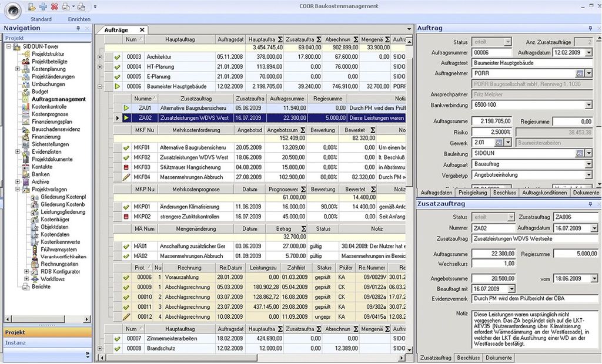Viewport: 602px width, 364px height.
Task: Click the Kostenkontrolle bar chart icon
Action: 26,107
